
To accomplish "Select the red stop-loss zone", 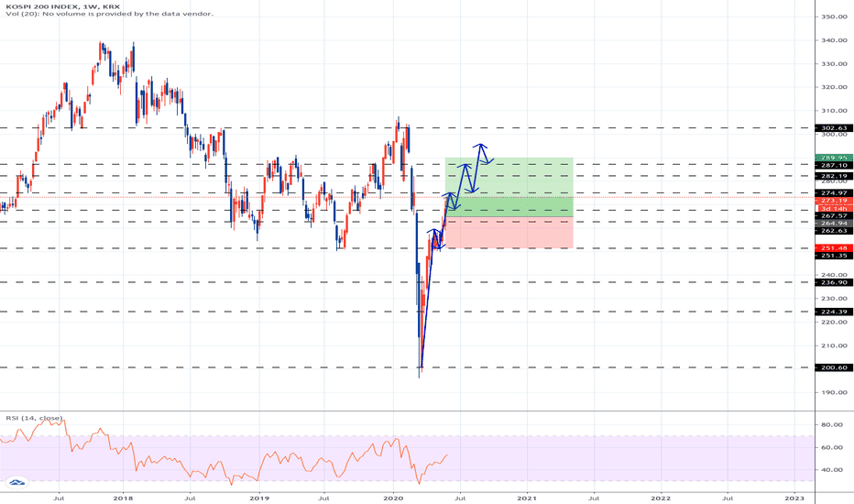I will 509,233.
